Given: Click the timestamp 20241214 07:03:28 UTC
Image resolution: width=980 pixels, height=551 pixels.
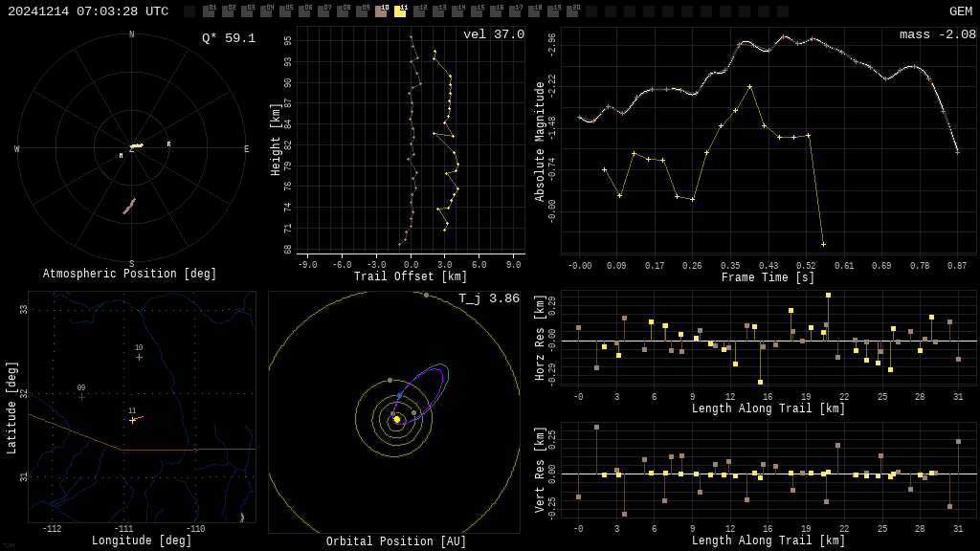Looking at the screenshot, I should click(x=88, y=11).
